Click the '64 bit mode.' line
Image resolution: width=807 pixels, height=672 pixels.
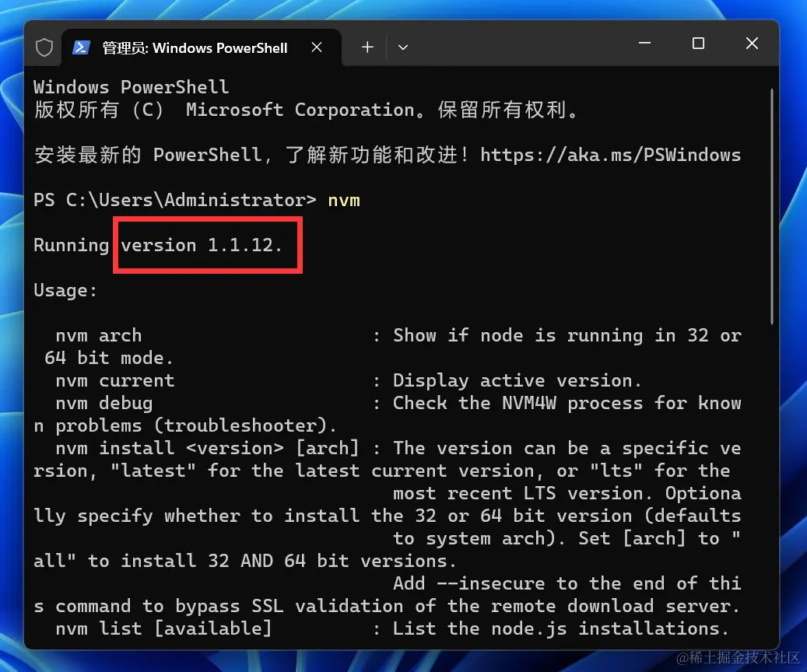coord(109,358)
